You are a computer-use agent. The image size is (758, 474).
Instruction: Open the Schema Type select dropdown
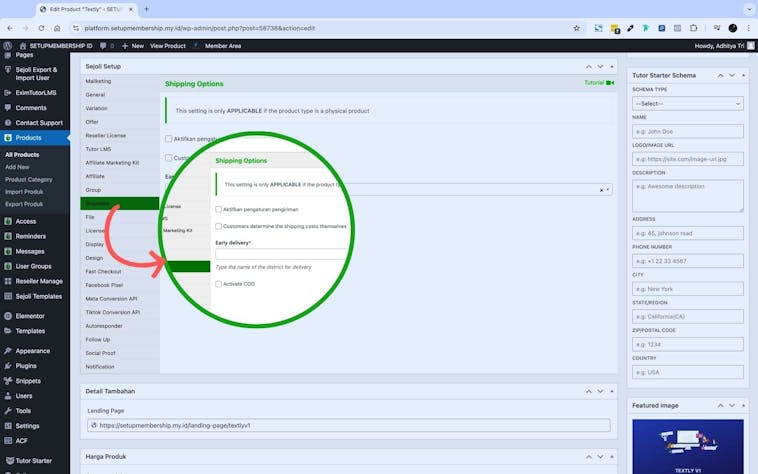coord(687,103)
